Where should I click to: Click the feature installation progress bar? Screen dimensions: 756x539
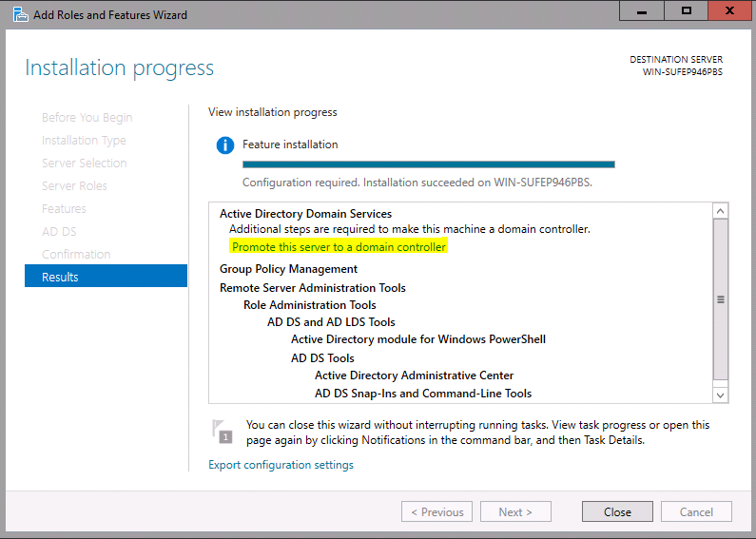(x=429, y=164)
